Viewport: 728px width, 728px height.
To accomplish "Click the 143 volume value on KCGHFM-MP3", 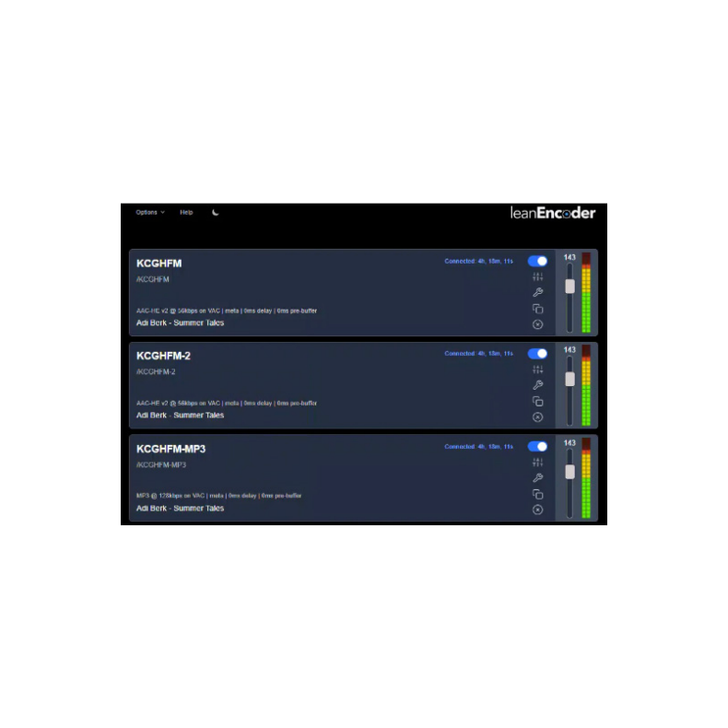I will (x=569, y=443).
